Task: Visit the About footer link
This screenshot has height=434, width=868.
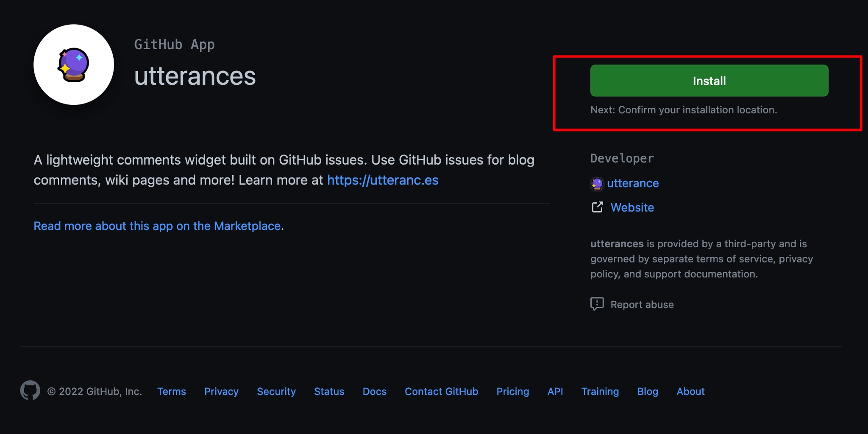Action: 690,391
